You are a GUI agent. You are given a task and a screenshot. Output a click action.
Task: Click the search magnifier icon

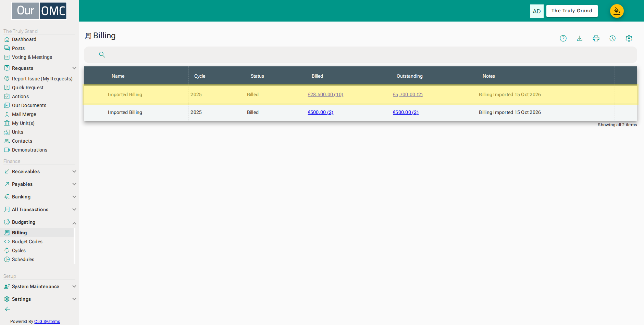click(102, 54)
